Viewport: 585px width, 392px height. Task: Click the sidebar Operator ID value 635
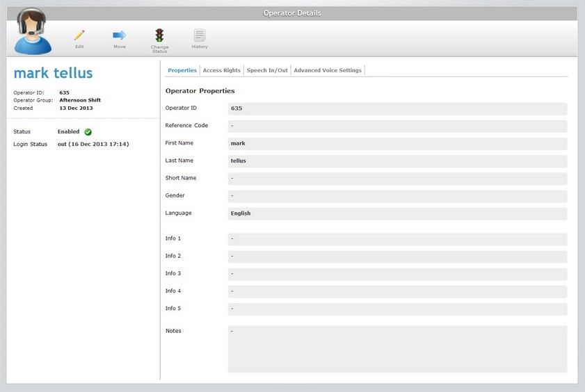64,92
